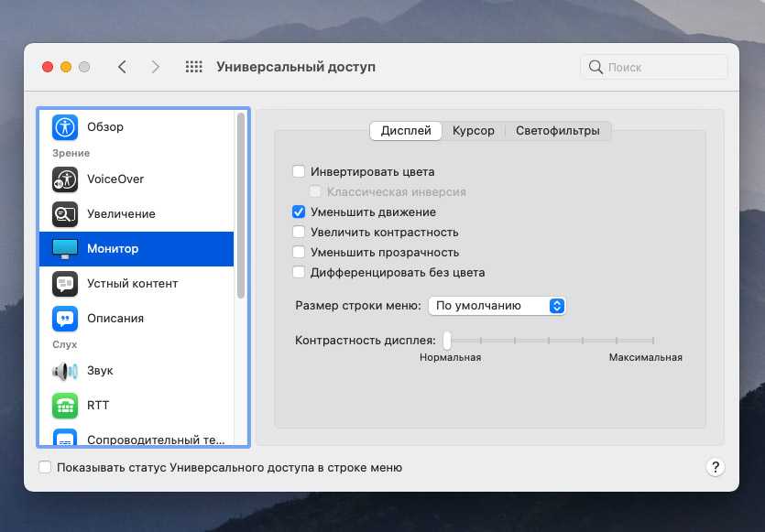Toggle Классическая инверсия checkbox
Image resolution: width=765 pixels, height=532 pixels.
[x=315, y=191]
